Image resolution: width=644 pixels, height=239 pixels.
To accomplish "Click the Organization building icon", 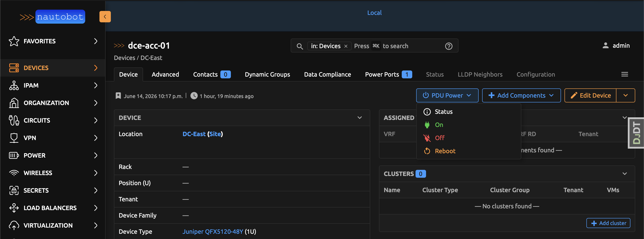I will (x=14, y=103).
